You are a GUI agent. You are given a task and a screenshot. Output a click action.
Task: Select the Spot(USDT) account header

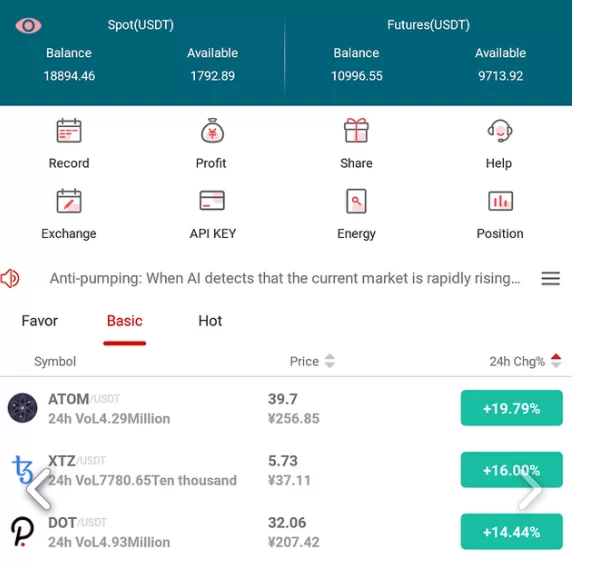click(140, 25)
